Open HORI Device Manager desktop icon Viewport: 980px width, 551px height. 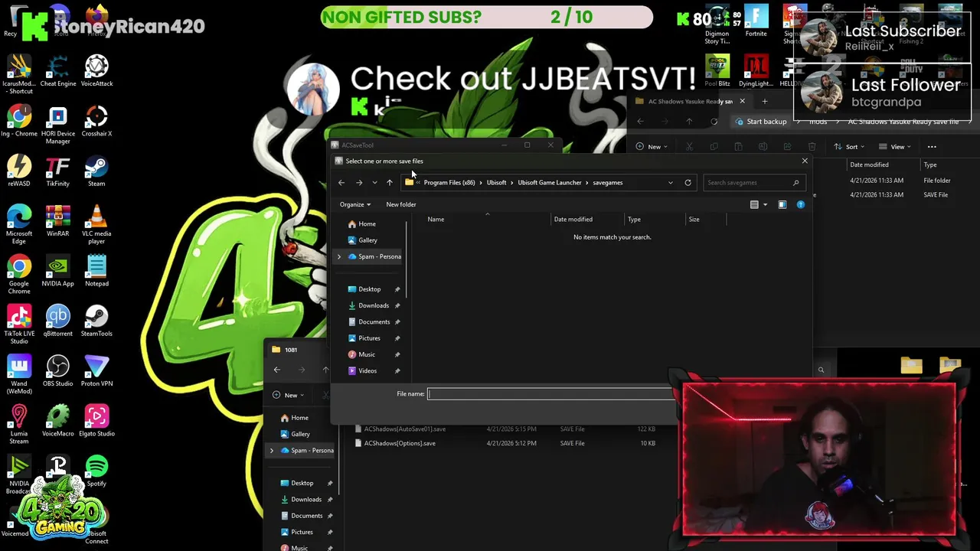pyautogui.click(x=58, y=124)
